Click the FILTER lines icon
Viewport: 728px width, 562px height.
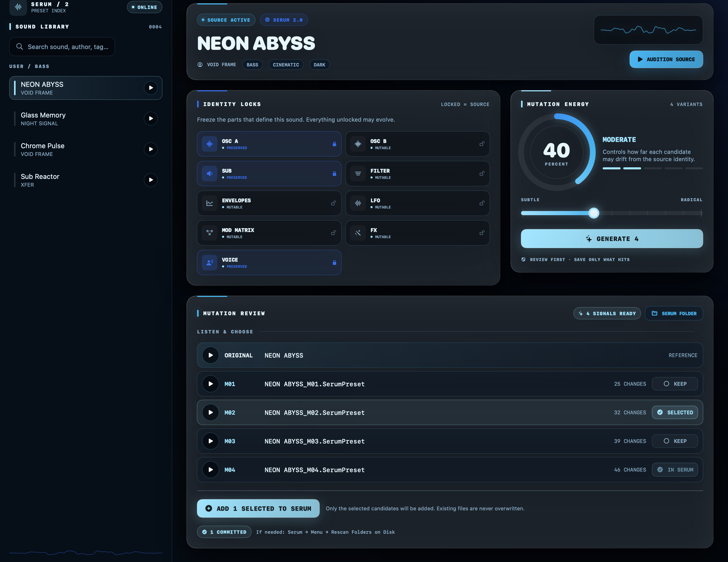(358, 174)
